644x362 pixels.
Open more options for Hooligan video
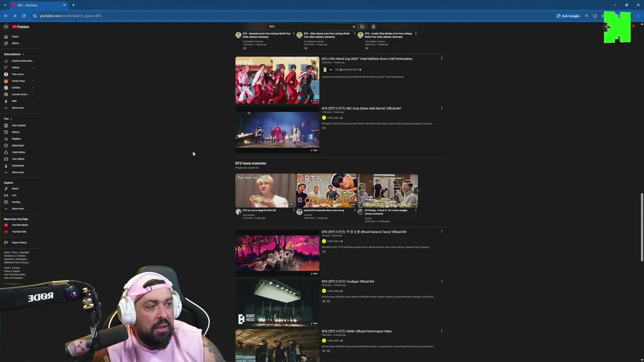tap(442, 281)
